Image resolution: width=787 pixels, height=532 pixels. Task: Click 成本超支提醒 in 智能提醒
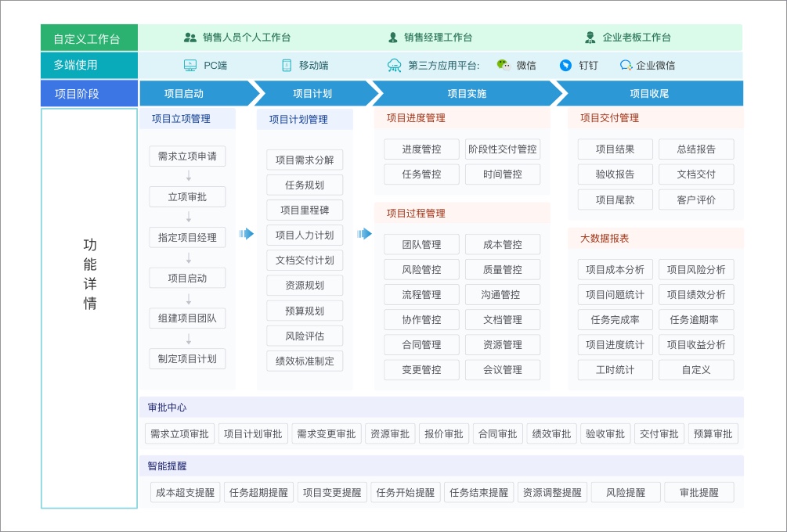coord(185,492)
